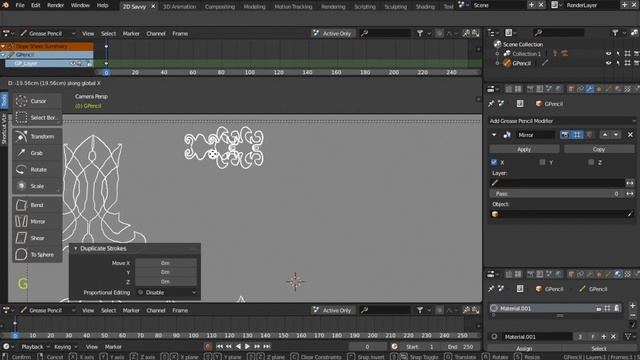Toggle Mirror modifier render visibility

pos(564,135)
